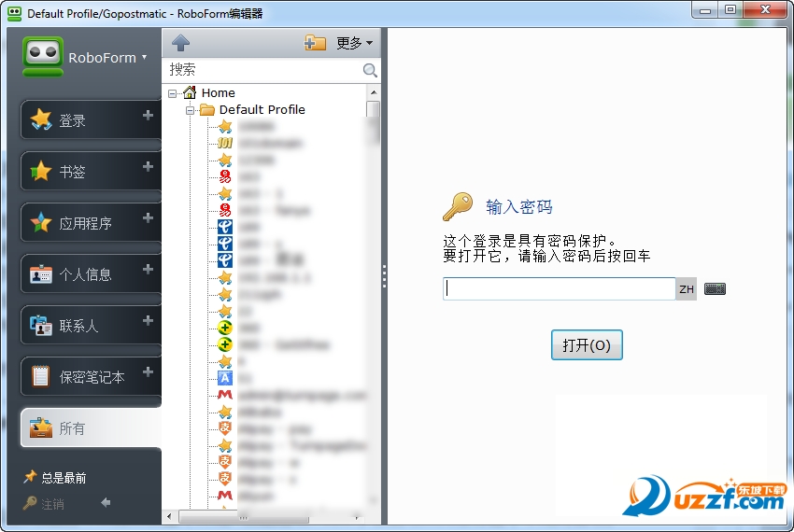Image resolution: width=794 pixels, height=532 pixels.
Task: Close the RoboForm editor window
Action: coord(765,9)
